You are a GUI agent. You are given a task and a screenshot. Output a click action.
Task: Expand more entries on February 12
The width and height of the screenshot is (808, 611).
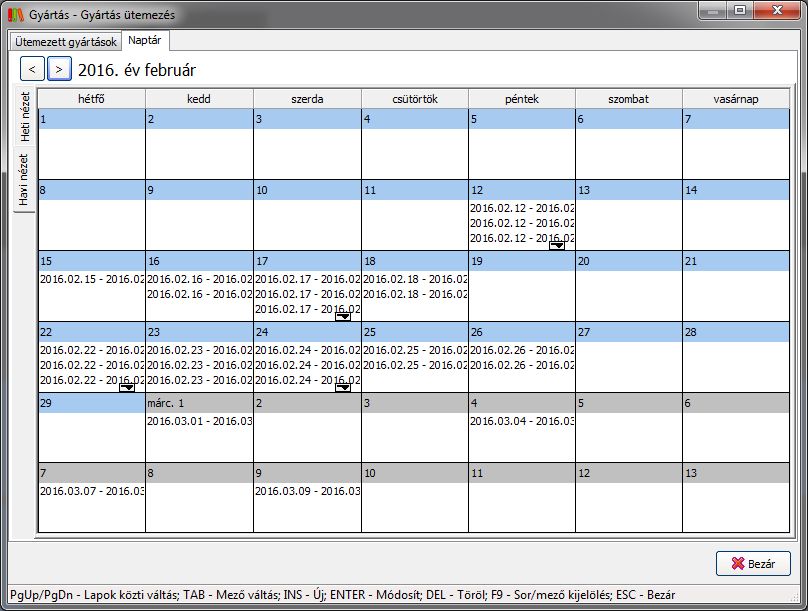[557, 245]
